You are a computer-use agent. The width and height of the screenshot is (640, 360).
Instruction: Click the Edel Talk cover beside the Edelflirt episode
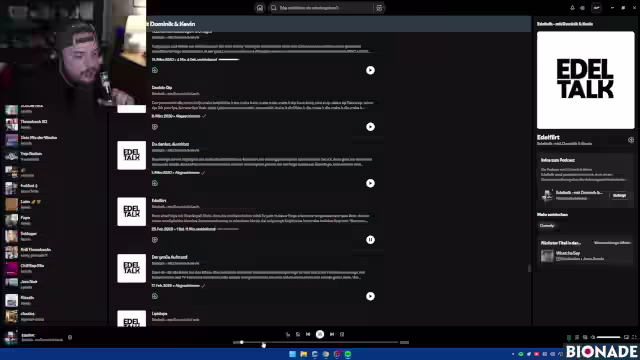tap(131, 212)
